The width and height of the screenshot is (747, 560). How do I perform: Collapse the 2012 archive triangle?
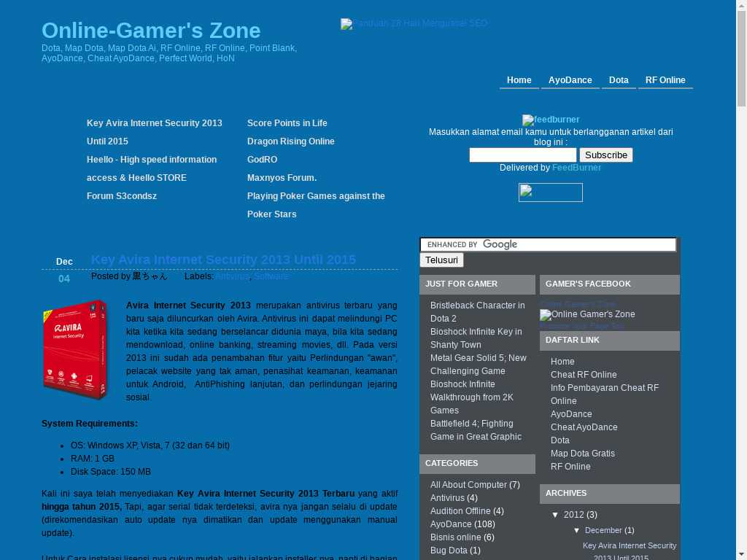tap(555, 515)
